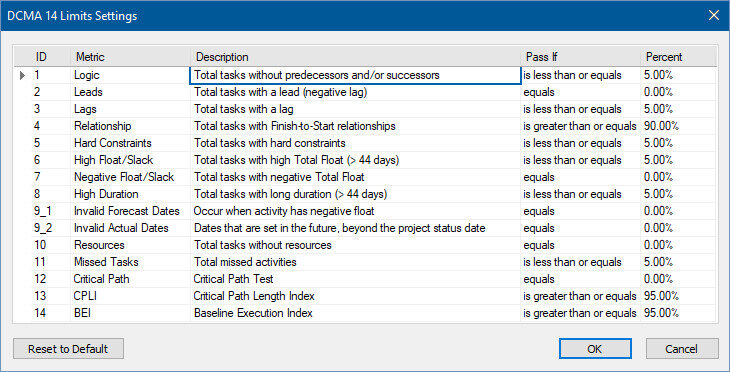Select the Critical Path Test description cell
This screenshot has width=730, height=372.
click(355, 279)
